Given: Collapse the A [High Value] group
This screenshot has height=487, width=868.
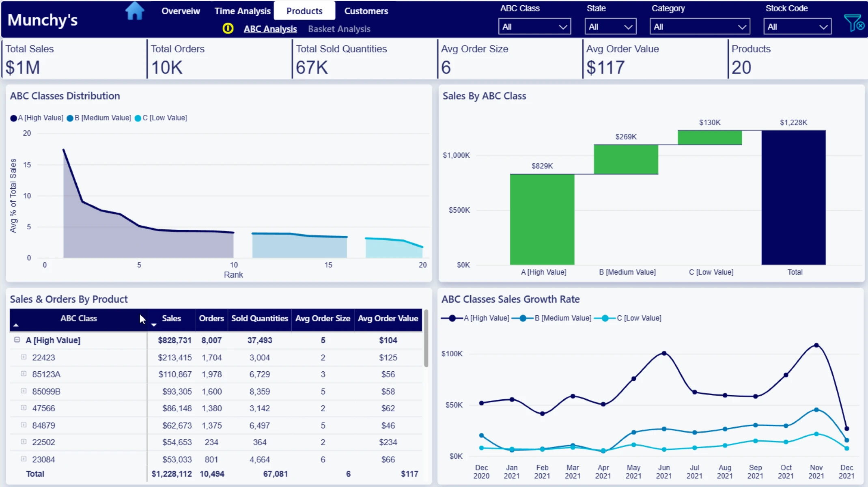Looking at the screenshot, I should [17, 340].
